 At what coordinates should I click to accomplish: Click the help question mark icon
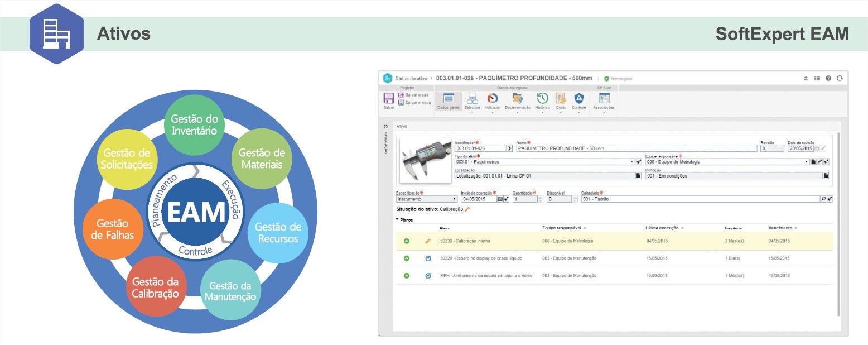point(828,79)
